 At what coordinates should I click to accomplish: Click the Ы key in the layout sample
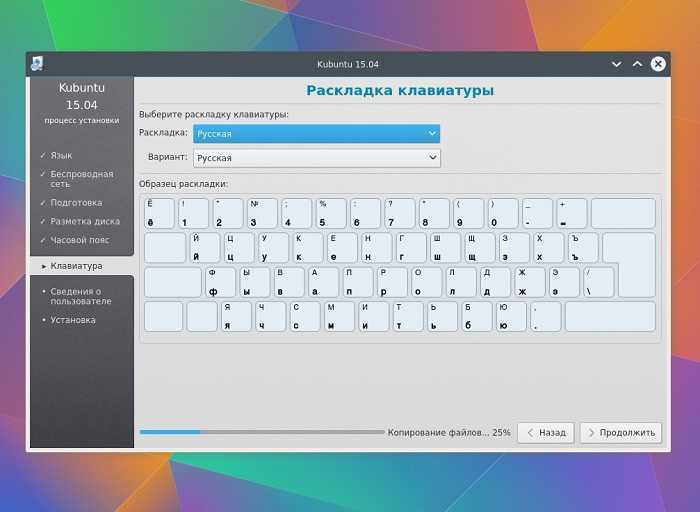coord(255,282)
